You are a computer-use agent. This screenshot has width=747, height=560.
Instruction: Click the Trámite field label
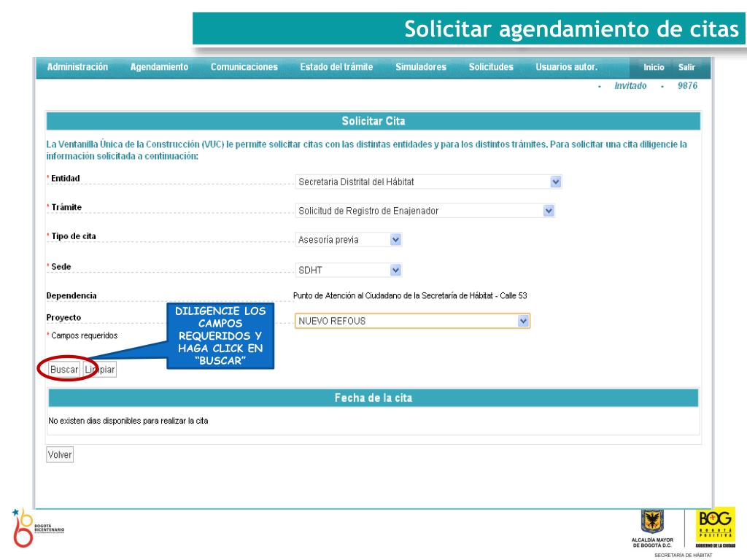point(66,207)
